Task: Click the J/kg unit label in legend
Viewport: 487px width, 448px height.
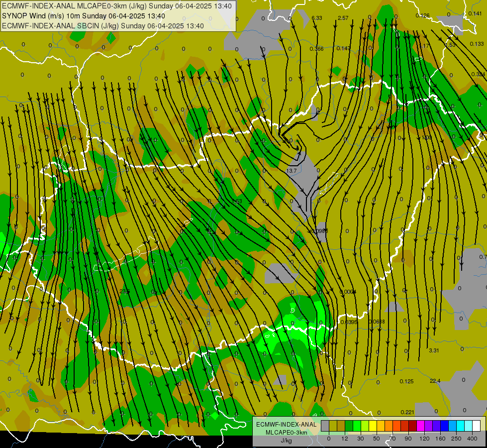Action: click(x=287, y=441)
